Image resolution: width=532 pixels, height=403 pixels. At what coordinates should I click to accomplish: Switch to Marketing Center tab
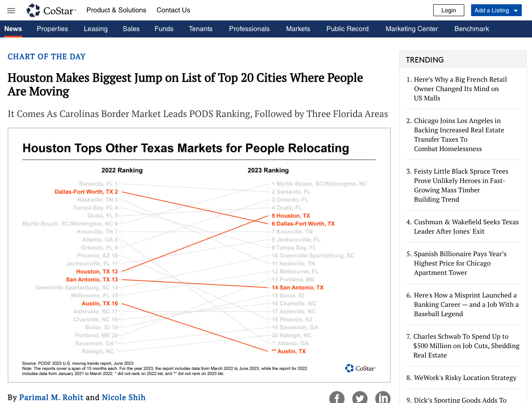412,29
